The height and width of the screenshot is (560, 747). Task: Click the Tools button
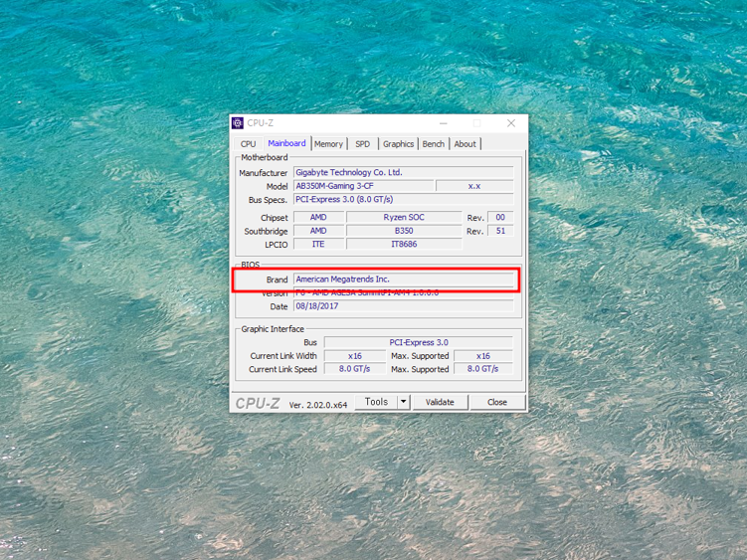[376, 402]
